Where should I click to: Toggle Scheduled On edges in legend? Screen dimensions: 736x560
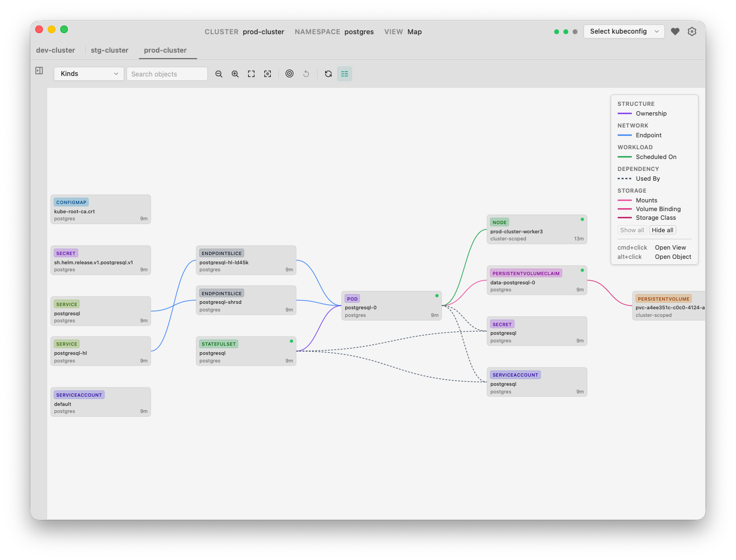(647, 157)
